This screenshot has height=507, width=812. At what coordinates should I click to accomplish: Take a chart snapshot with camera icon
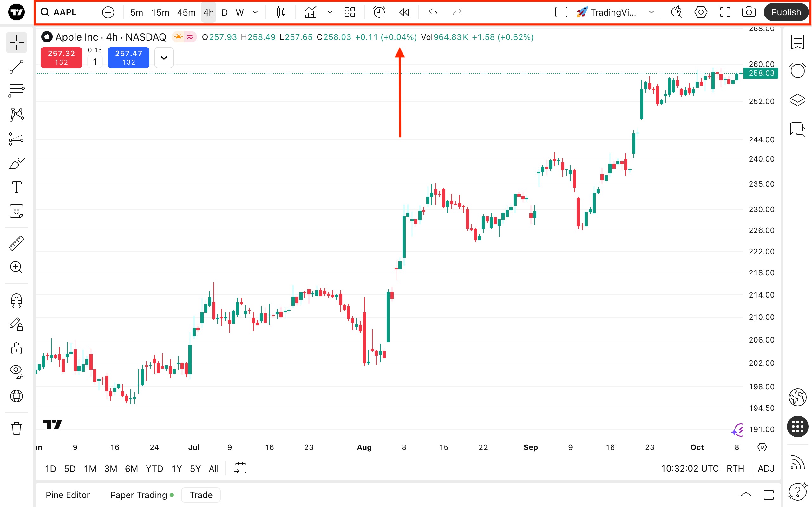pyautogui.click(x=749, y=12)
